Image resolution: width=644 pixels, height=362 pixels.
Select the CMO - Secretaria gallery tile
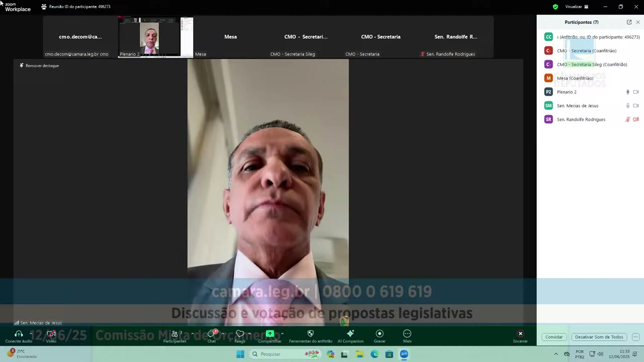(381, 37)
